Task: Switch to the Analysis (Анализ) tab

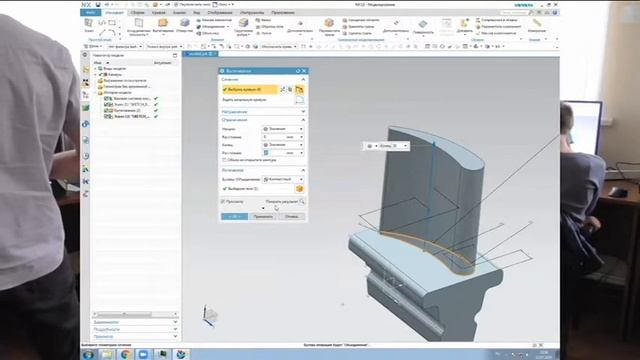Action: point(179,13)
